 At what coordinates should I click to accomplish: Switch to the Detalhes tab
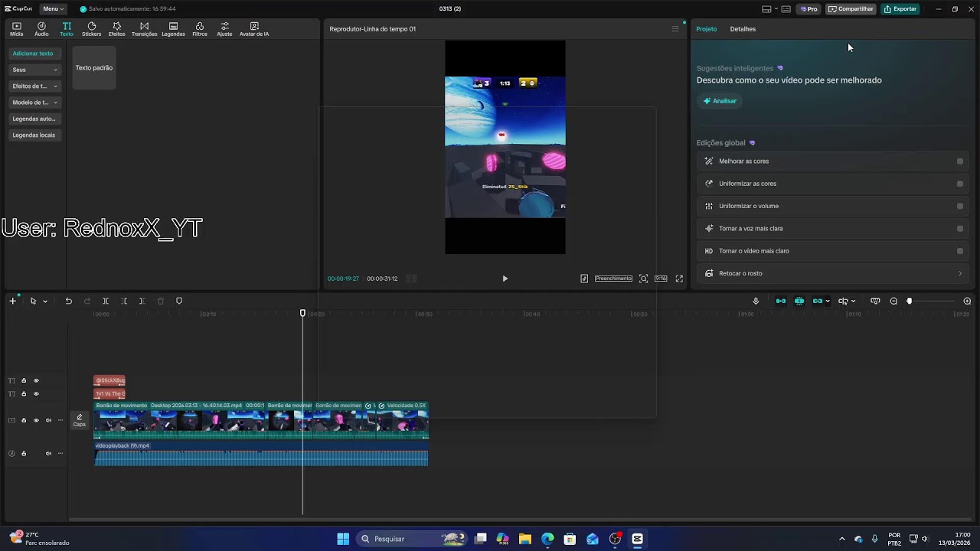click(743, 29)
